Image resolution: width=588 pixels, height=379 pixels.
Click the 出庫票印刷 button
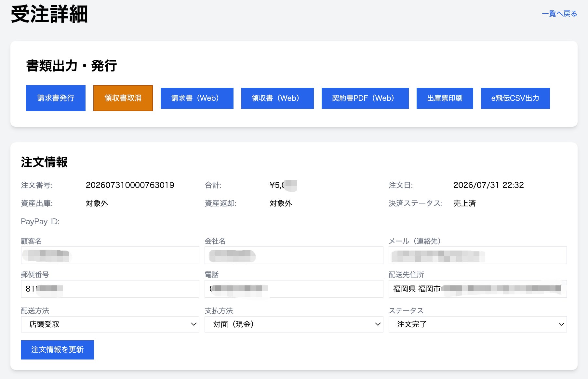tap(445, 98)
